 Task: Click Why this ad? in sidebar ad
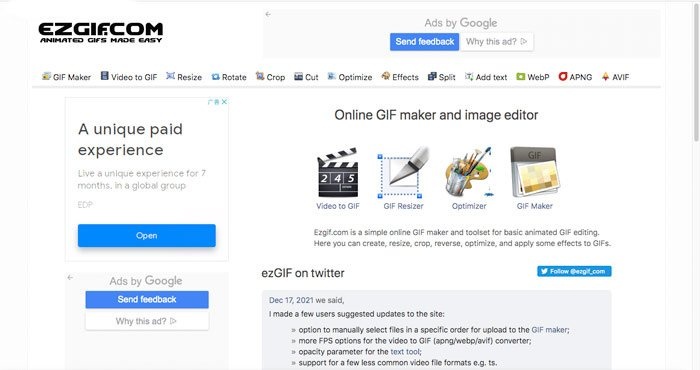point(147,321)
